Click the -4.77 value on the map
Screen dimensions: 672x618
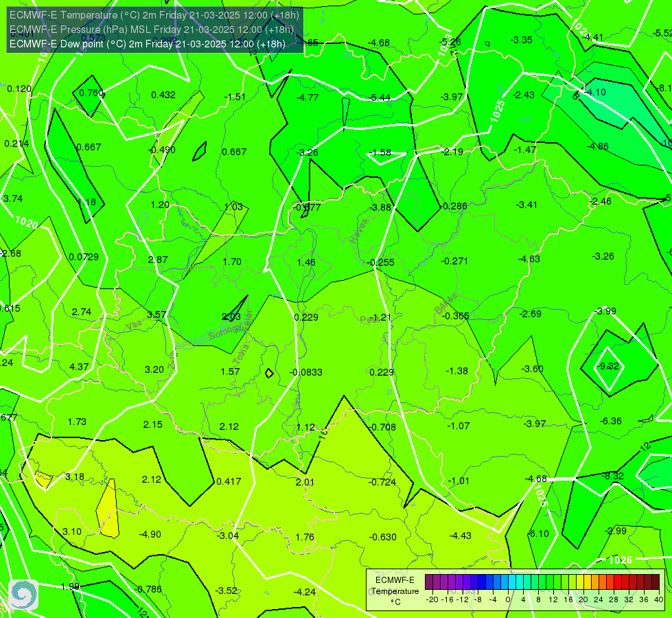tap(308, 98)
